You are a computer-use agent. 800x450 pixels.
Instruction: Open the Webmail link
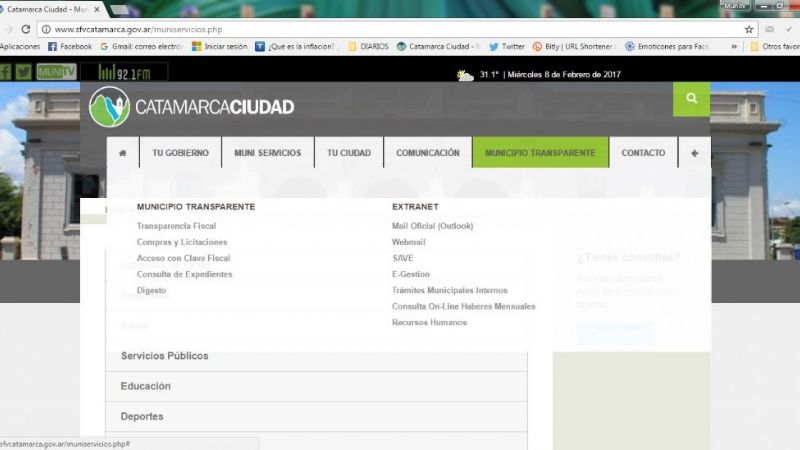click(x=409, y=242)
